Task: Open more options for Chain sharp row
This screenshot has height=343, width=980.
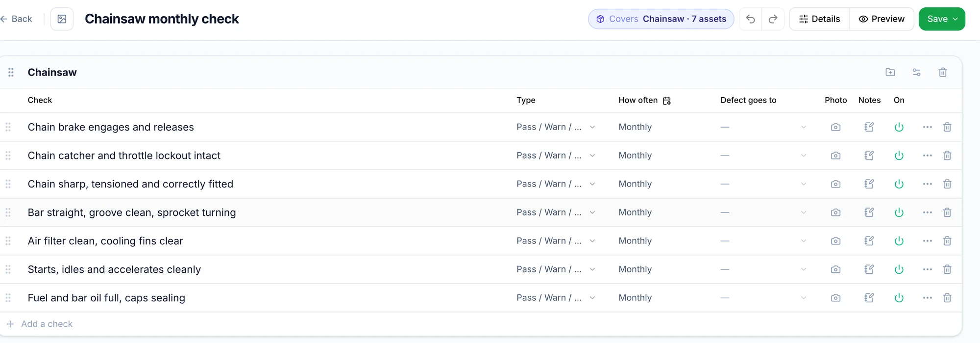Action: coord(927,184)
